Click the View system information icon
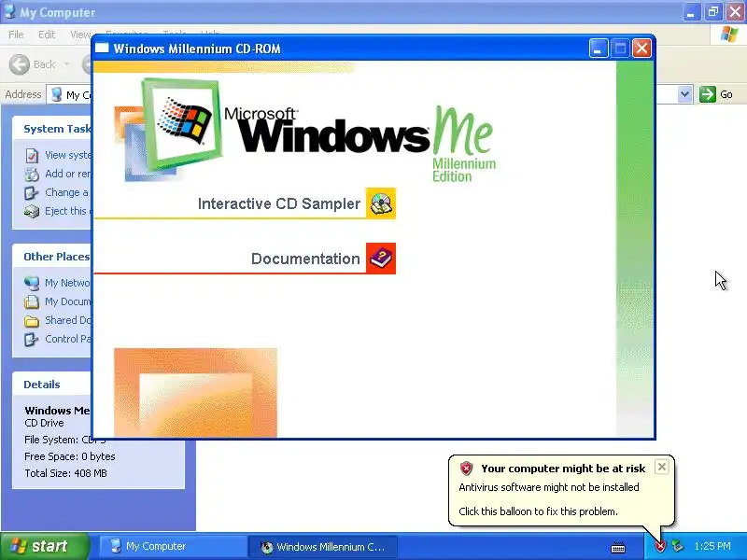The width and height of the screenshot is (747, 560). 32,155
